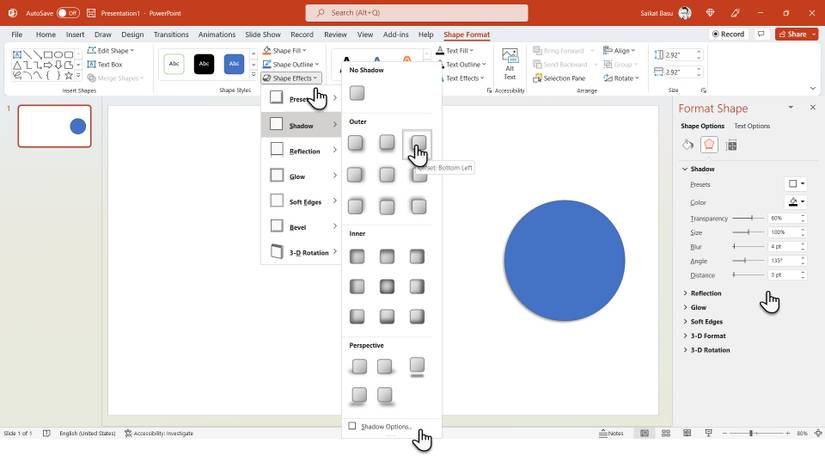Screen dimensions: 825x457
Task: Apply the blue Abc shape style
Action: [x=234, y=64]
